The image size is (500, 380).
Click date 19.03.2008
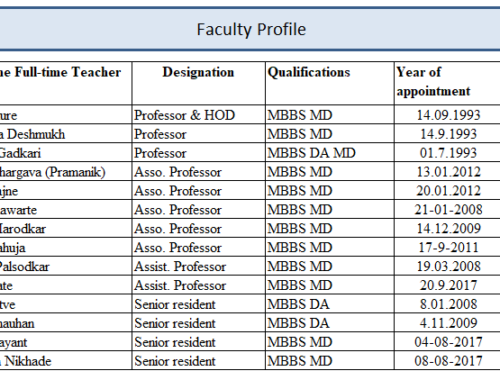click(x=449, y=267)
